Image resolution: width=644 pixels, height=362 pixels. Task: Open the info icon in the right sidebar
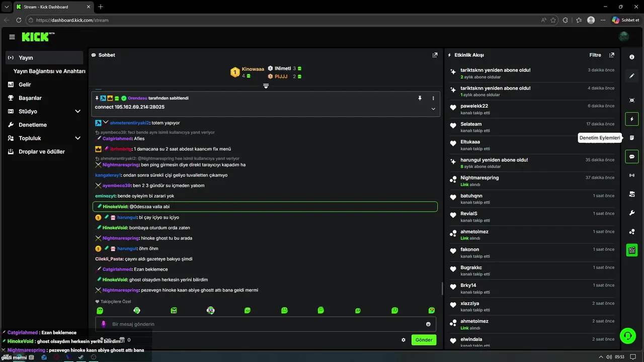632,57
